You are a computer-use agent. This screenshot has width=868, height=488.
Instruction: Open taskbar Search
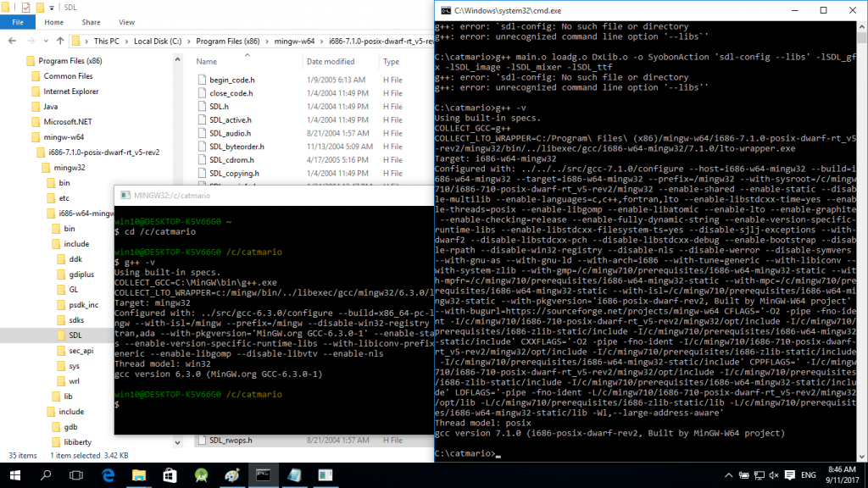[46, 475]
